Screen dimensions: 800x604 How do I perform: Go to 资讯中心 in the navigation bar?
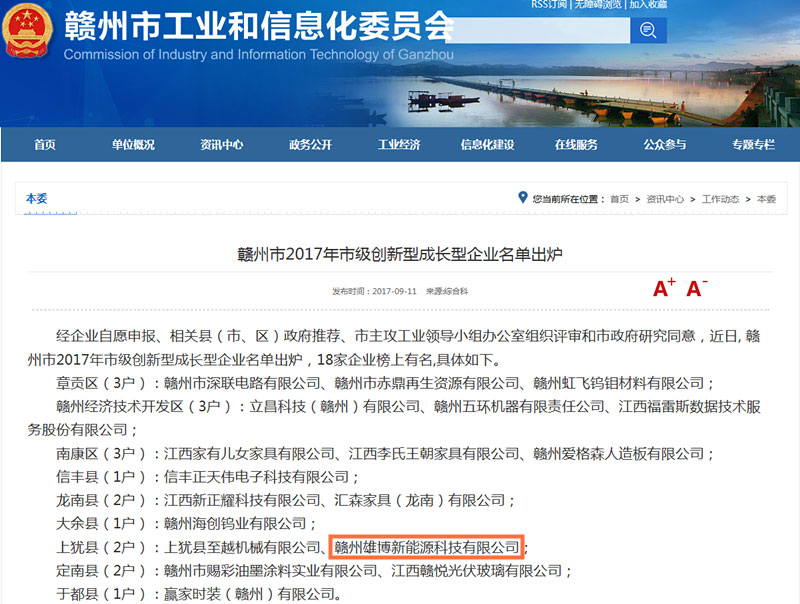coord(221,145)
